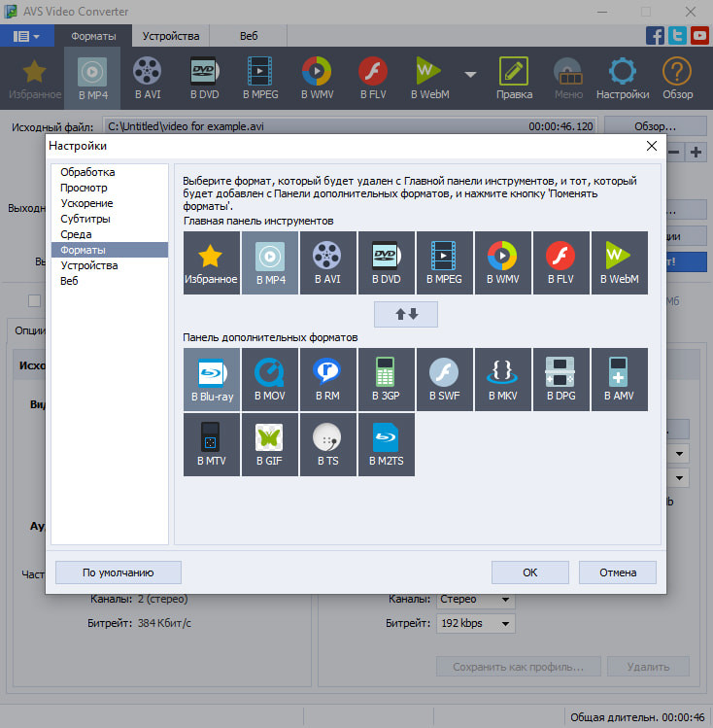Image resolution: width=713 pixels, height=728 pixels.
Task: Click the В WebM toolbar icon in main window
Action: (429, 78)
